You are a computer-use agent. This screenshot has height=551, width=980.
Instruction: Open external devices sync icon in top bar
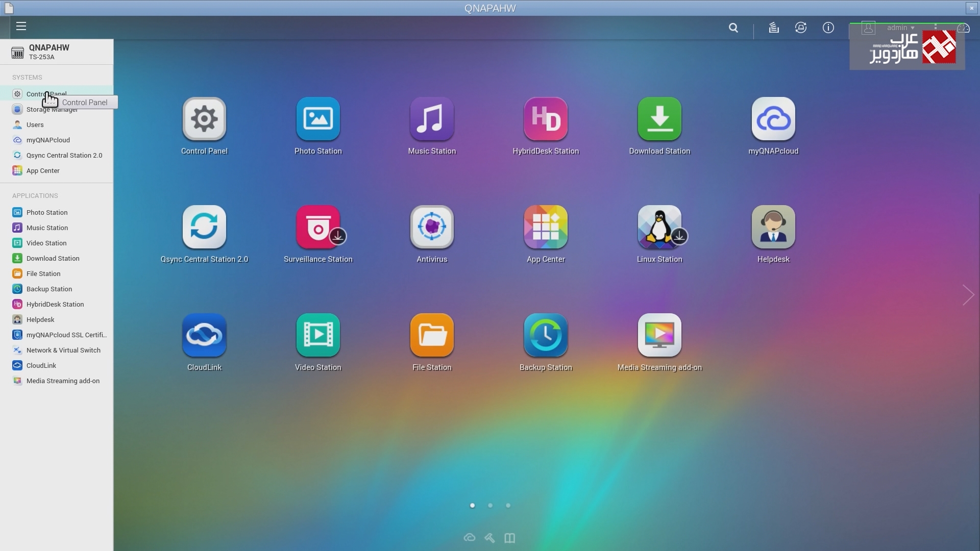pyautogui.click(x=801, y=28)
